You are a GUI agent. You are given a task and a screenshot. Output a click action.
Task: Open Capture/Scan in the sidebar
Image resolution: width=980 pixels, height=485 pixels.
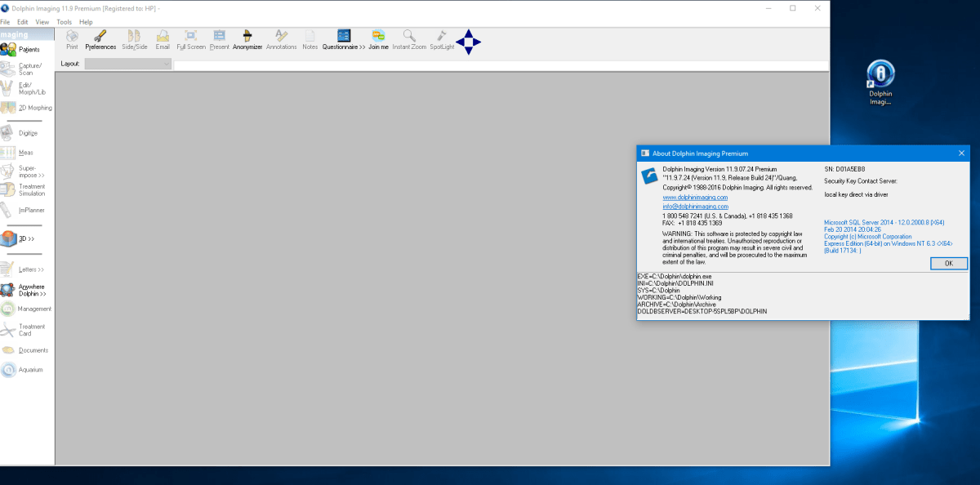(22, 69)
